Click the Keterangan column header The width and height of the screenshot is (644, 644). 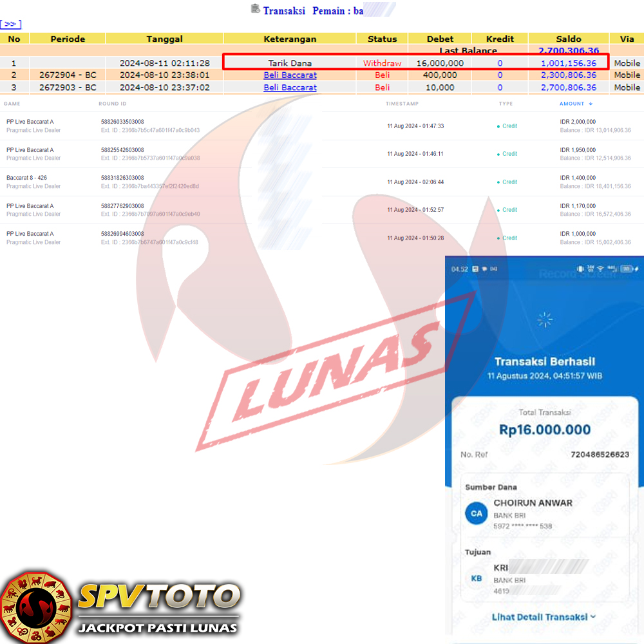290,39
